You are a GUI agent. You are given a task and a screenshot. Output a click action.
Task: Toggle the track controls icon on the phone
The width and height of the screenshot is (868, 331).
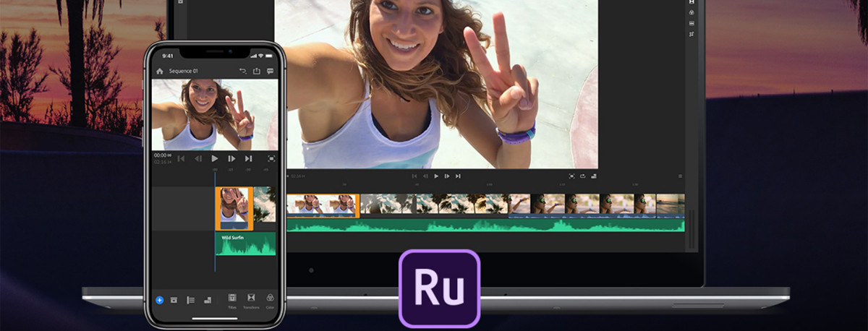pos(191,299)
